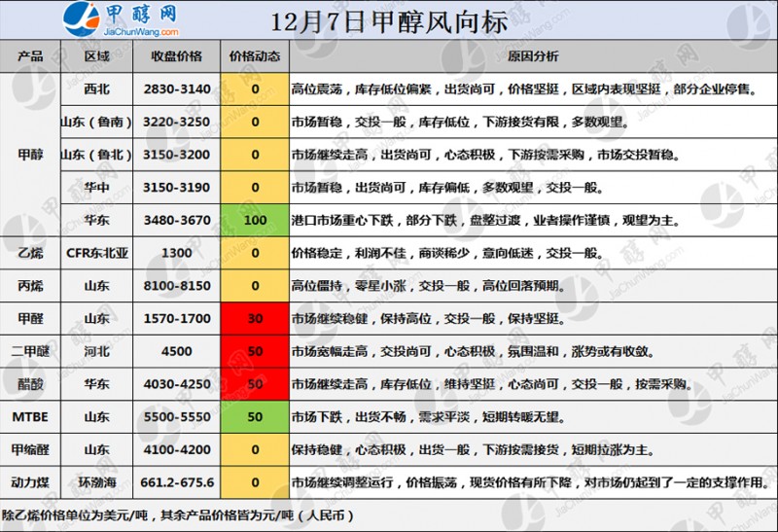Click the 乙烯 price 1300
Image resolution: width=778 pixels, height=532 pixels.
pyautogui.click(x=177, y=253)
